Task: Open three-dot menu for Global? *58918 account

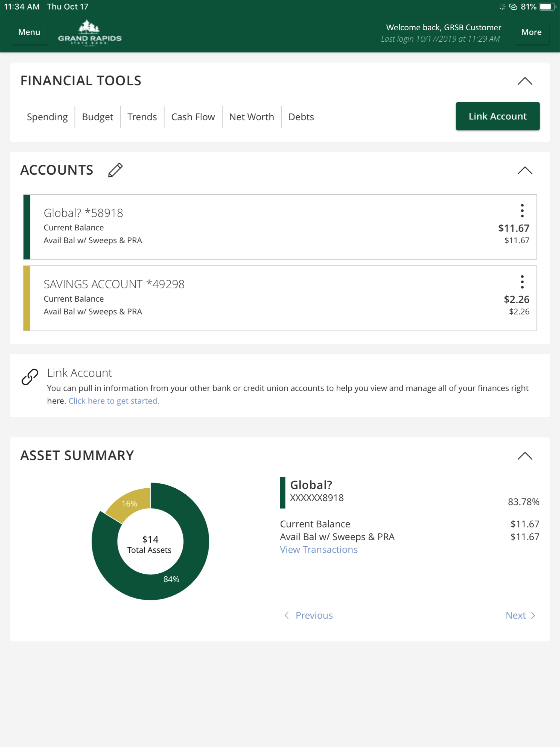Action: 522,210
